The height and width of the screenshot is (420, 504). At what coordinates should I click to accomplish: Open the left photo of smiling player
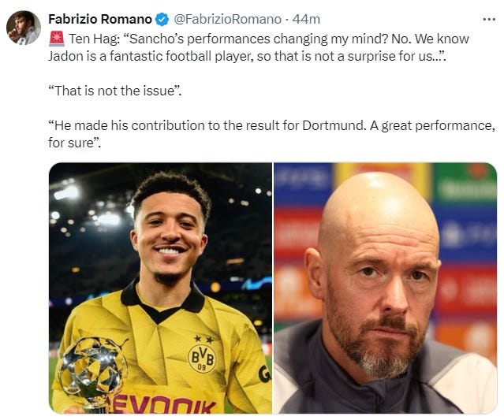tap(160, 288)
